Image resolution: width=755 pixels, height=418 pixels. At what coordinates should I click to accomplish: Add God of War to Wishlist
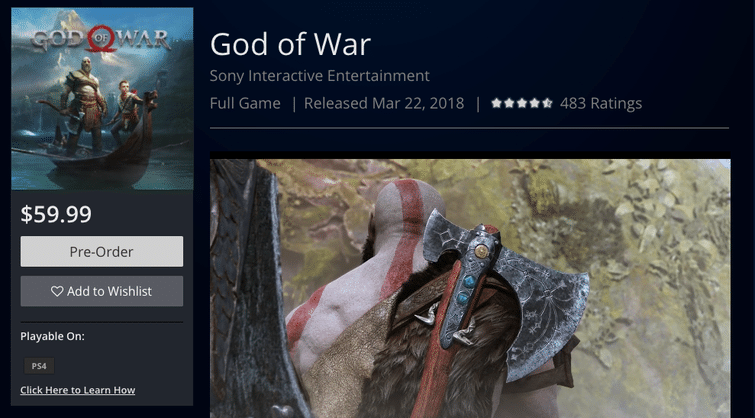(x=102, y=291)
